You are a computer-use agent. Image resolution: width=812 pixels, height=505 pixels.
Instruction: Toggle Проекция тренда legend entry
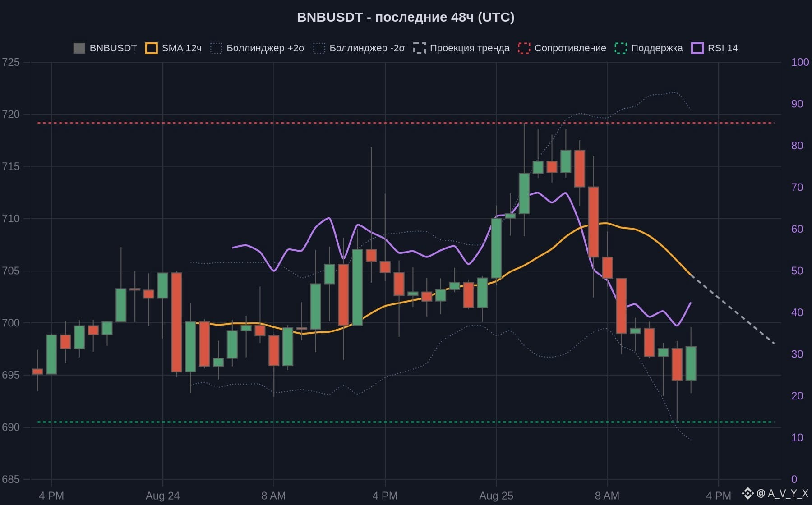461,48
